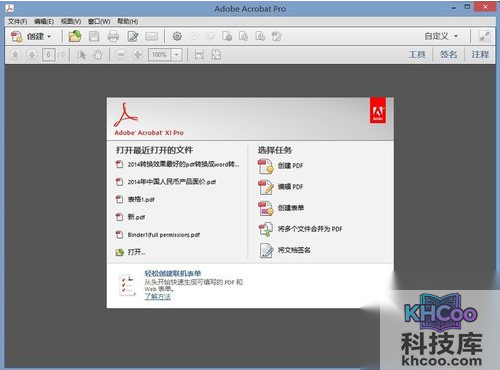
Task: Click the 创建 PDF task icon
Action: coord(266,166)
